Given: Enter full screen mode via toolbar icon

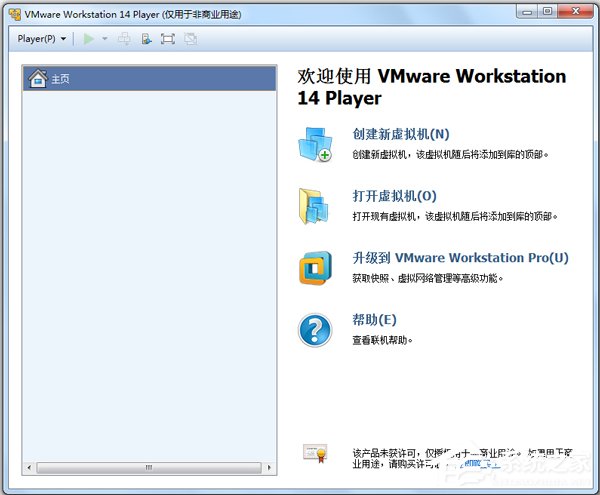Looking at the screenshot, I should pyautogui.click(x=168, y=39).
